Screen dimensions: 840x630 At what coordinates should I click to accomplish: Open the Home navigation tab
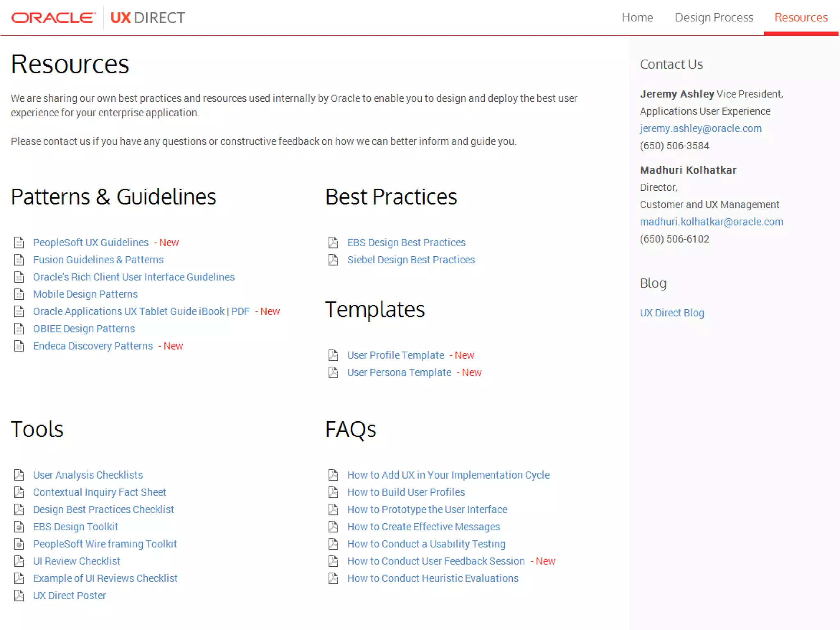click(x=637, y=18)
